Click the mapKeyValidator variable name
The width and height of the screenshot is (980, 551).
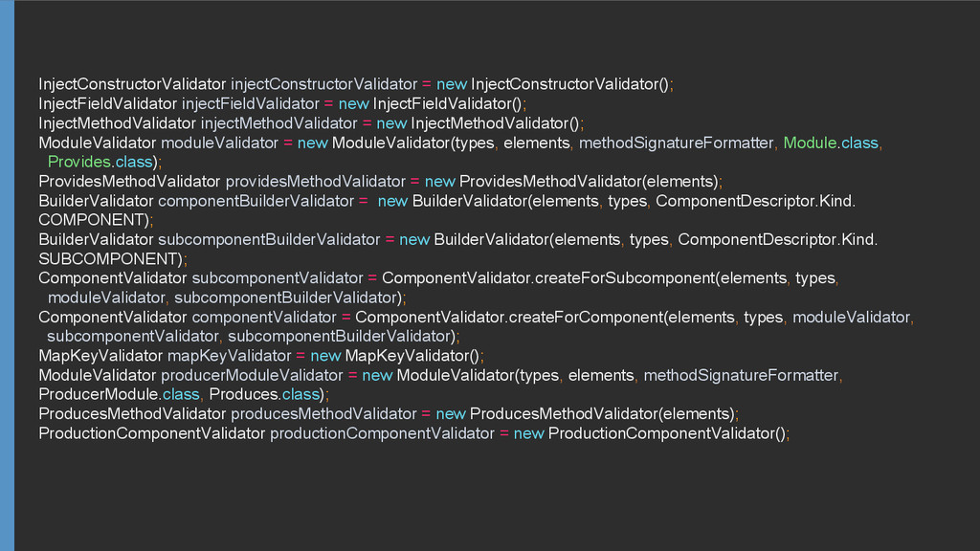coord(229,356)
